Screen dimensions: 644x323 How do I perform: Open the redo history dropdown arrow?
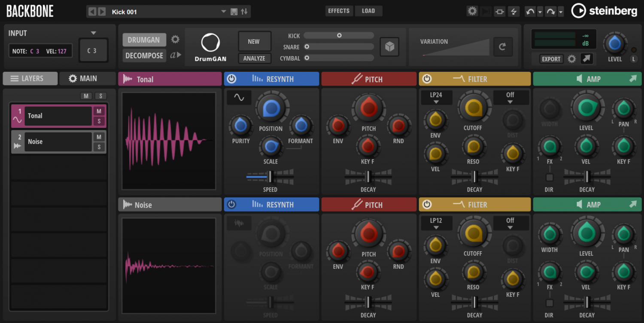(x=561, y=12)
